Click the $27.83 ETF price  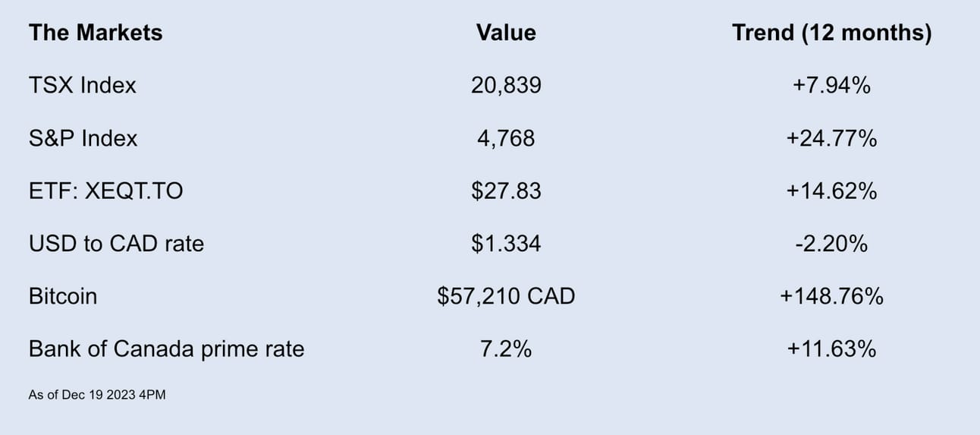506,191
